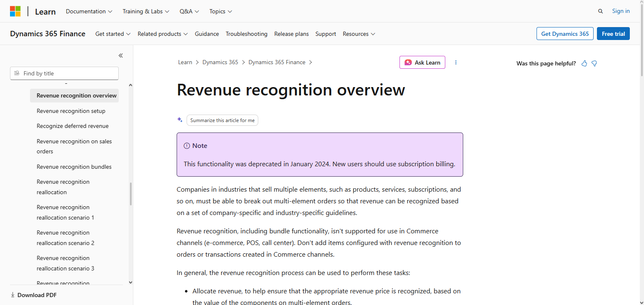The image size is (644, 305).
Task: Open the more actions ellipsis menu
Action: point(456,62)
